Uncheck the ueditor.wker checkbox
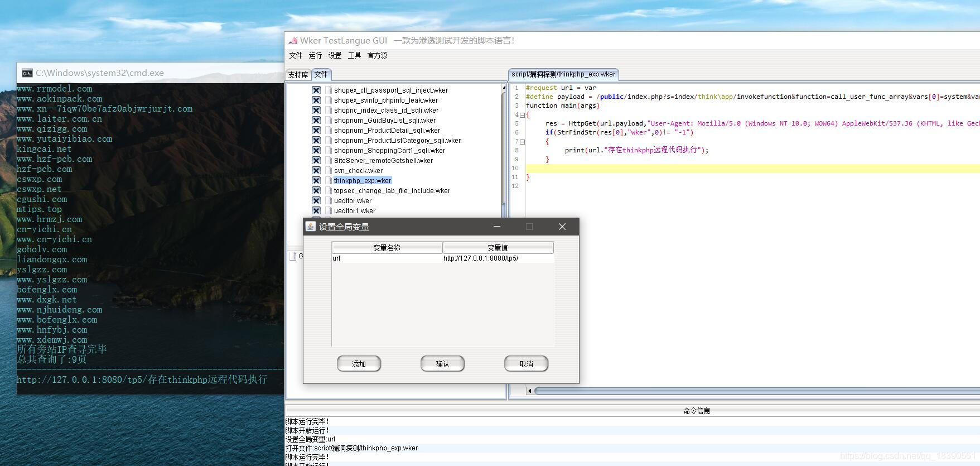This screenshot has width=980, height=466. click(316, 200)
